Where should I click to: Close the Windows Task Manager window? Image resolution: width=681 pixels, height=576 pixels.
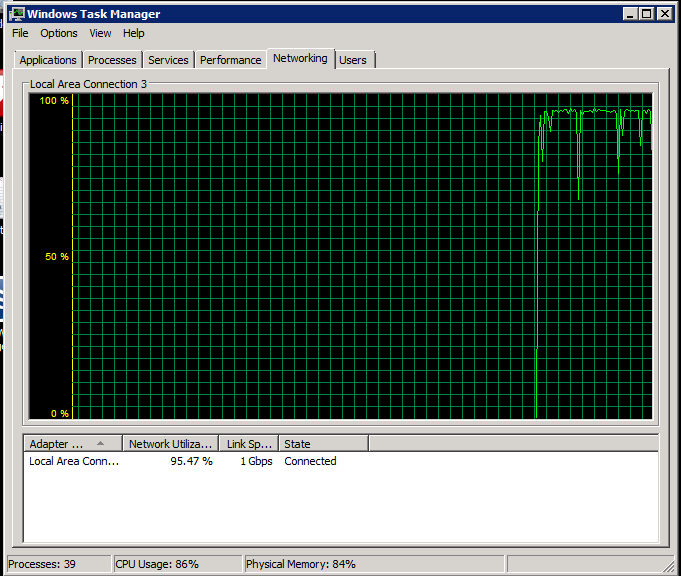point(665,14)
